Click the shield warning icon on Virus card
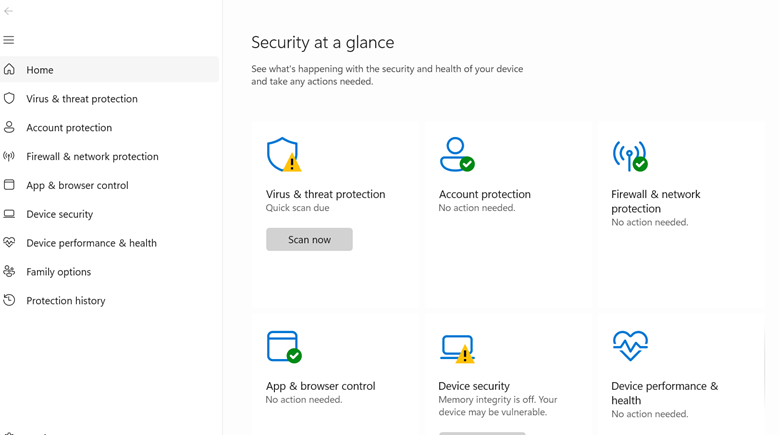Image resolution: width=779 pixels, height=435 pixels. (x=284, y=154)
